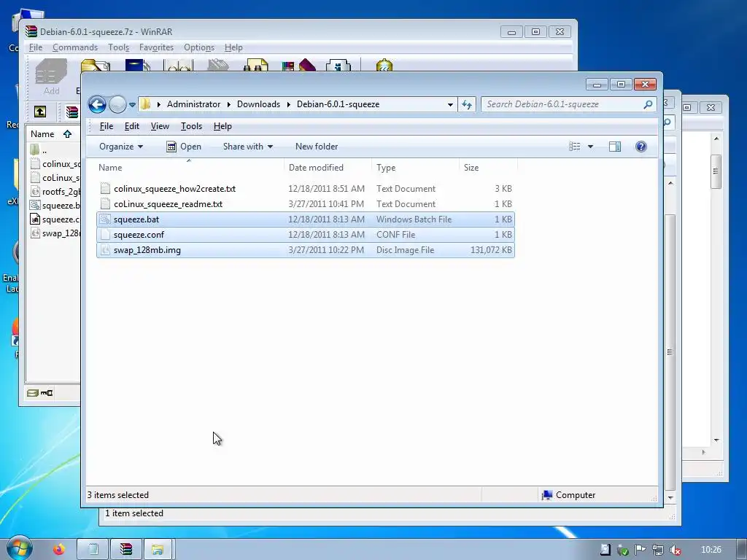Expand the address bar history dropdown
The image size is (747, 560).
click(450, 105)
